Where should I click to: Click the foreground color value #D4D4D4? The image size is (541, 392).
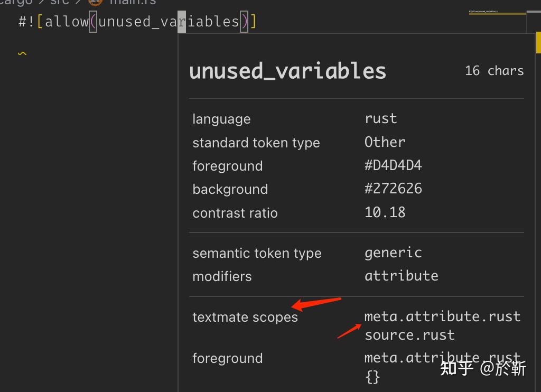(x=394, y=165)
